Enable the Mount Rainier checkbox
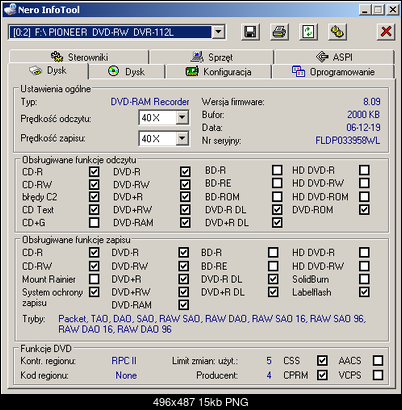 94,279
